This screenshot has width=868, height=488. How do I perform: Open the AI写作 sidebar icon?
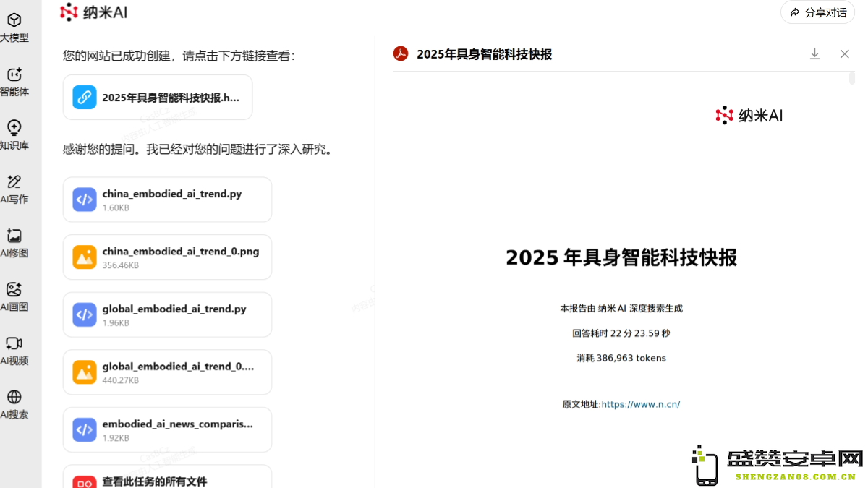tap(14, 181)
